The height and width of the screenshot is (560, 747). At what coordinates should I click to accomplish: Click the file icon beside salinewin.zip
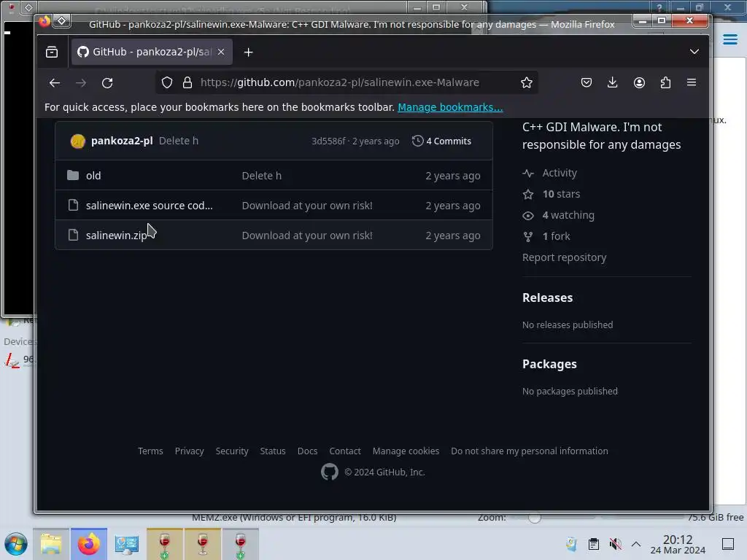(x=73, y=236)
